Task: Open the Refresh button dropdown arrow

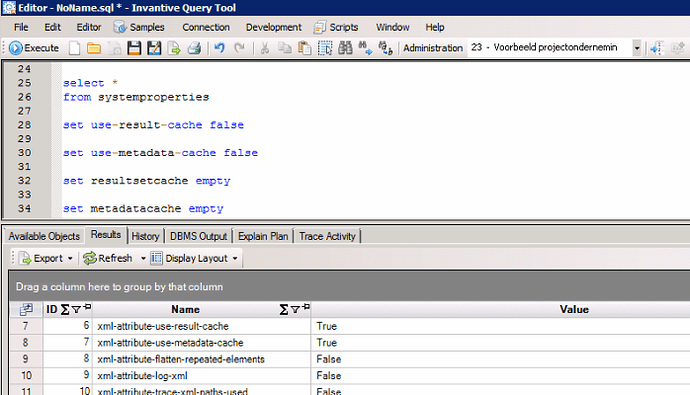Action: point(143,259)
